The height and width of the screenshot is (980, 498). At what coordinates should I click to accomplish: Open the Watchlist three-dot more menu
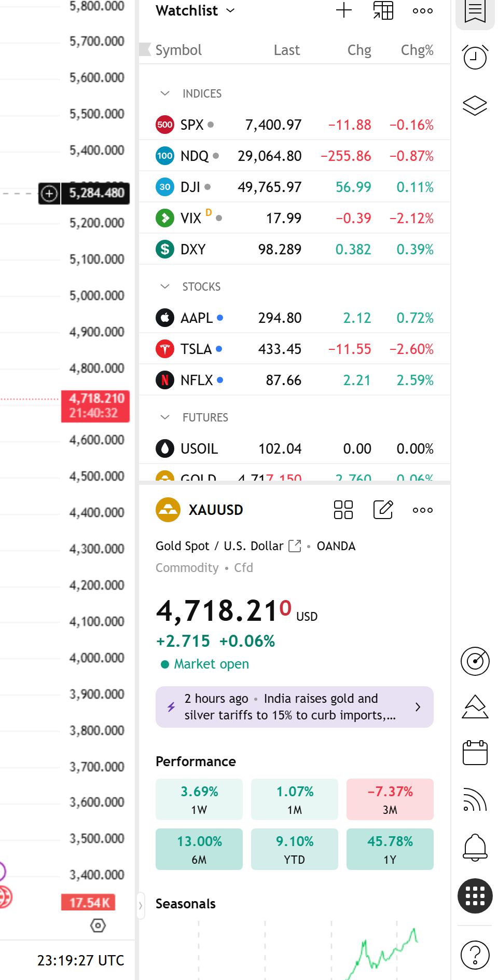click(423, 10)
